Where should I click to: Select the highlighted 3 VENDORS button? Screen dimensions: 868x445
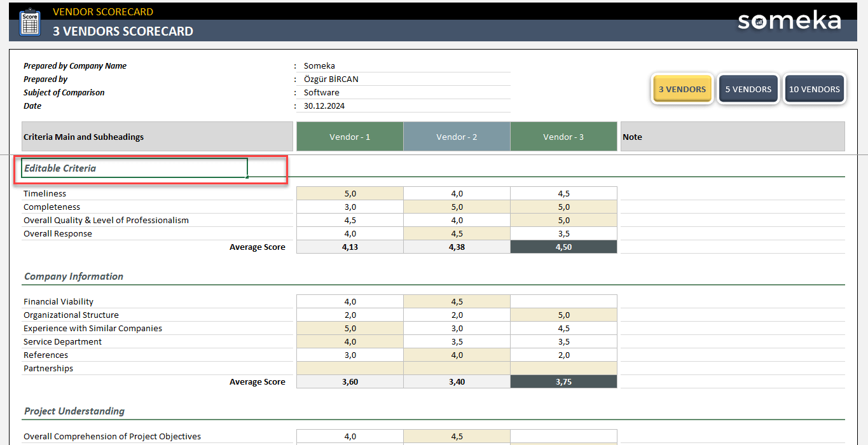click(x=682, y=88)
